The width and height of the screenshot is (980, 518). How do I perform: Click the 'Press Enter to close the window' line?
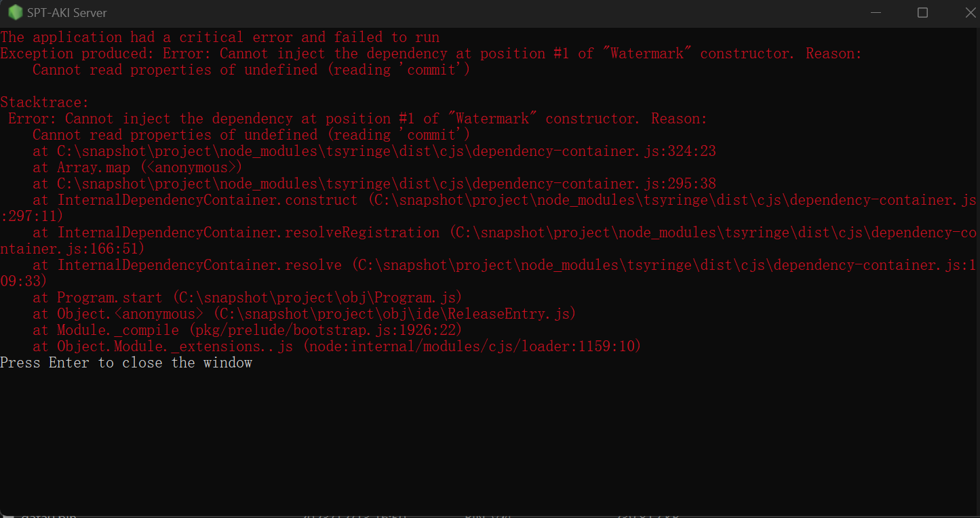tap(126, 363)
